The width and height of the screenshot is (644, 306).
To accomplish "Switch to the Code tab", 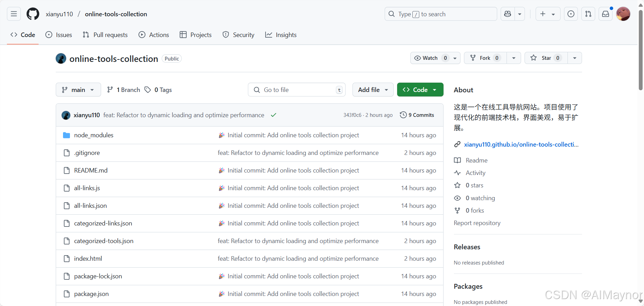I will click(x=23, y=35).
